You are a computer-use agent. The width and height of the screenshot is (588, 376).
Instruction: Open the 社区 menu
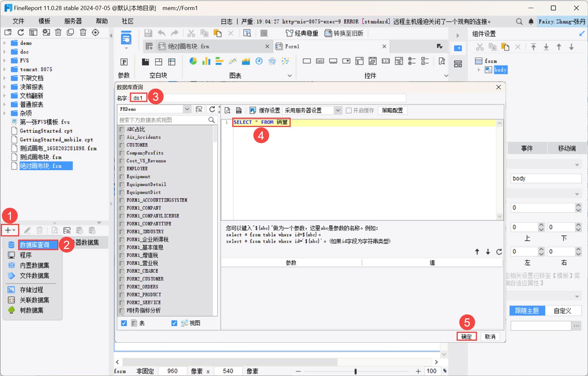coord(128,21)
